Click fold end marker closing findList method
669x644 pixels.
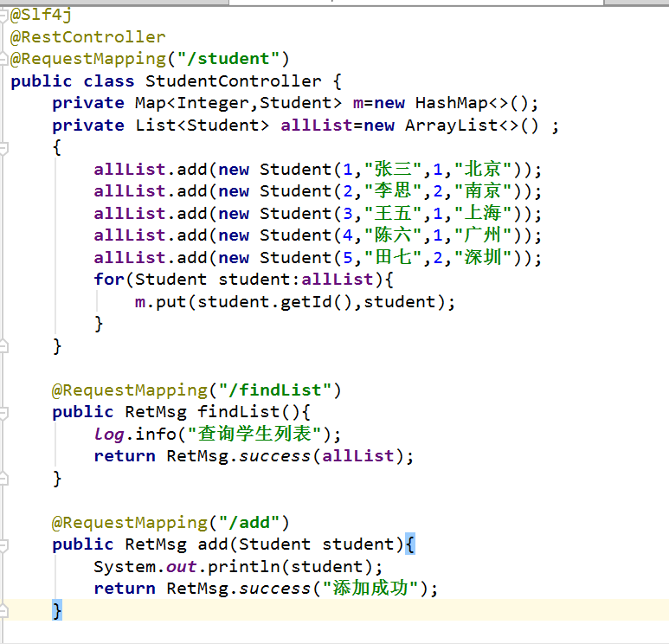(x=3, y=479)
